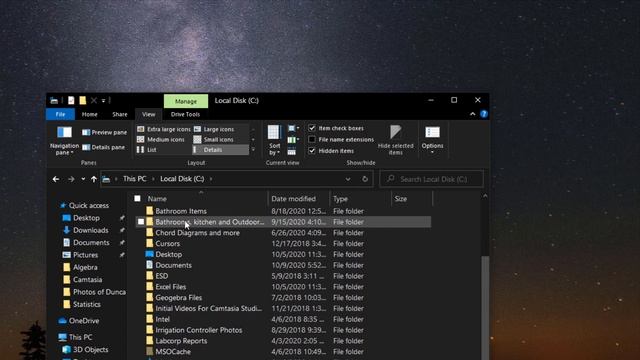Expand the layout gallery More arrow

pos(253,150)
